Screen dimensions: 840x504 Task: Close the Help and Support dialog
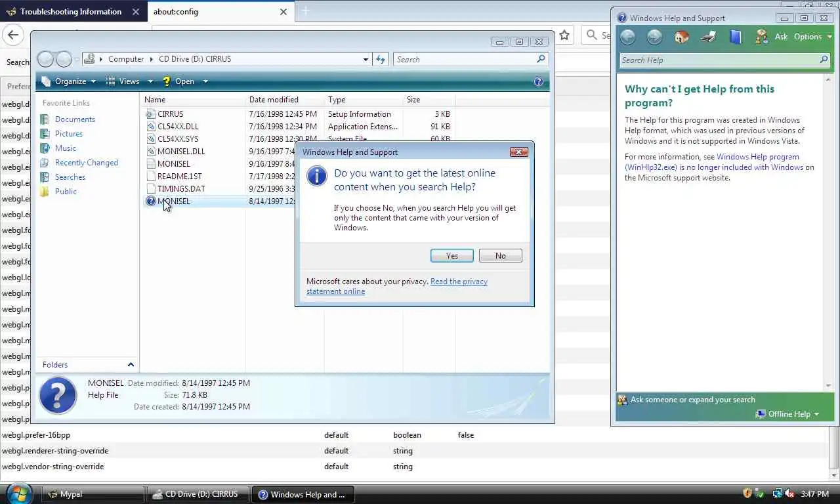point(519,152)
